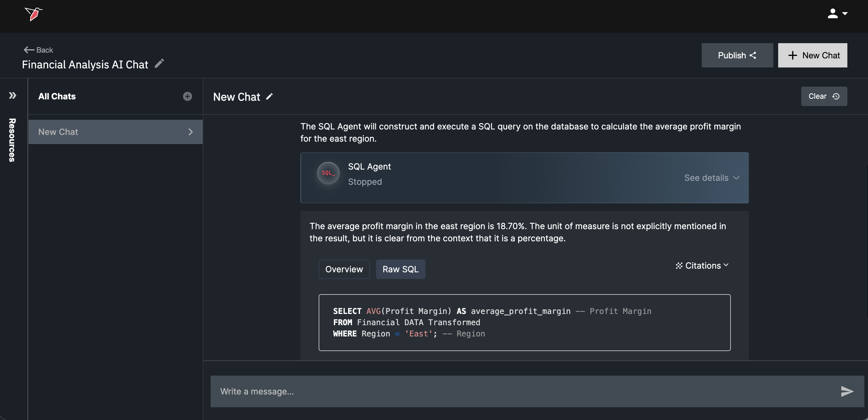Rename the conversation with the New Chat pencil icon

(x=269, y=97)
